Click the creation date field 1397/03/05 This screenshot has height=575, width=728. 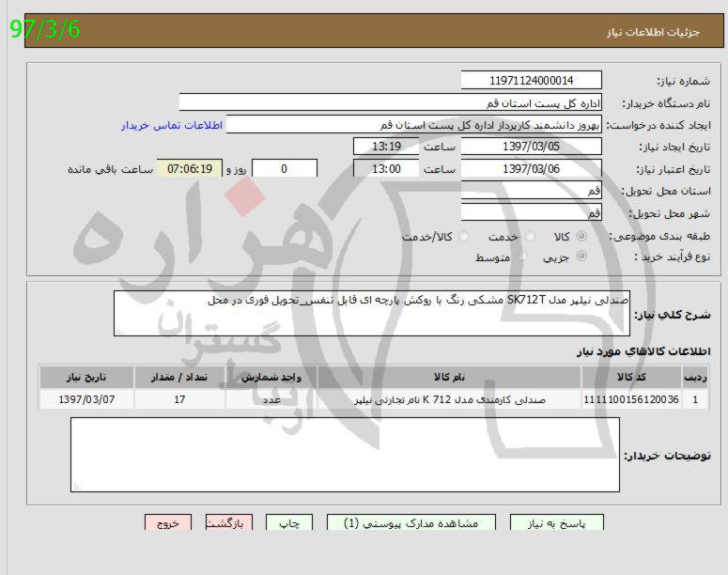pos(532,147)
